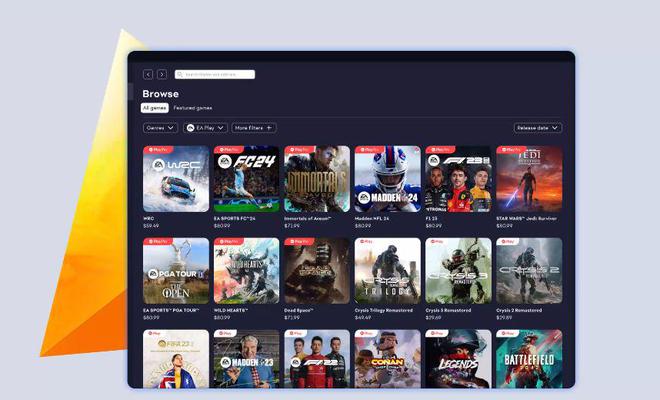Image resolution: width=660 pixels, height=400 pixels.
Task: Click the Play Pro badge on WRC cover
Action: coord(158,149)
